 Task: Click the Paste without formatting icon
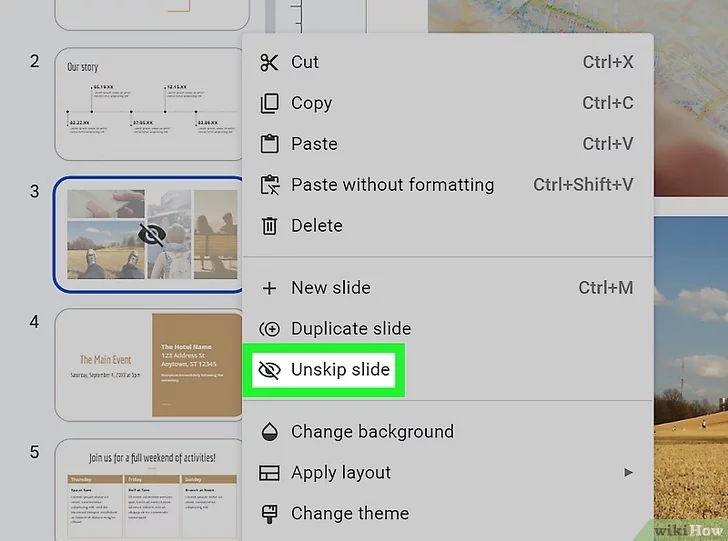click(269, 185)
